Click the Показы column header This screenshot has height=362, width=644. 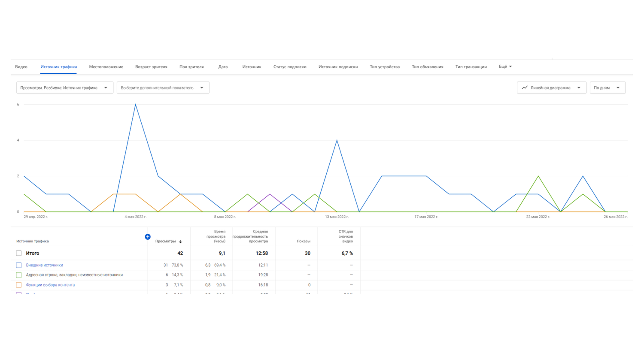click(x=303, y=241)
